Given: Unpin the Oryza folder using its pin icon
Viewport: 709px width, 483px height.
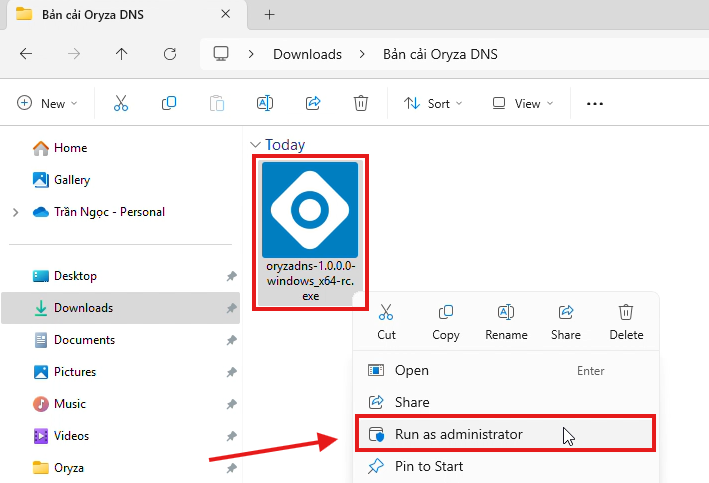Looking at the screenshot, I should coord(232,468).
